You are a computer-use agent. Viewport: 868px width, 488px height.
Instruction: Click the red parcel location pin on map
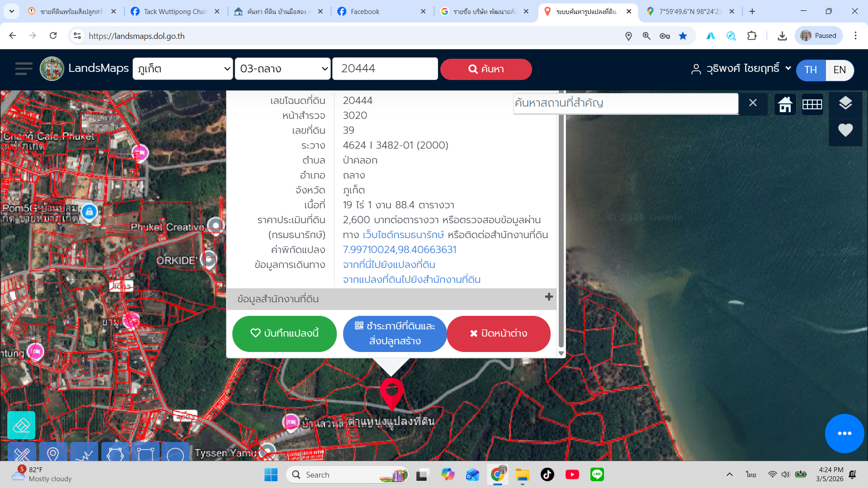click(x=392, y=394)
